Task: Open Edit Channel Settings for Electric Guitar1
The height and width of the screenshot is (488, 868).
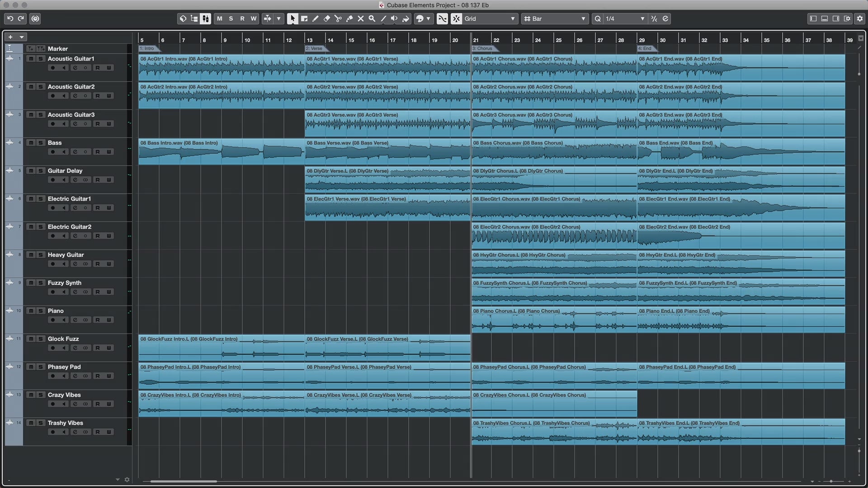Action: pyautogui.click(x=75, y=208)
